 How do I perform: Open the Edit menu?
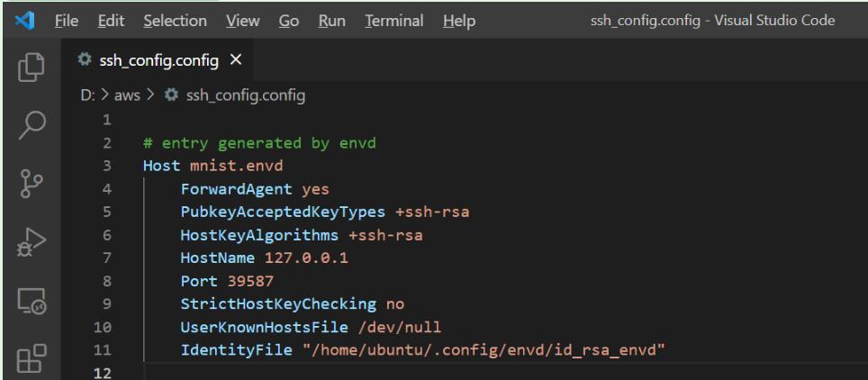pyautogui.click(x=112, y=21)
